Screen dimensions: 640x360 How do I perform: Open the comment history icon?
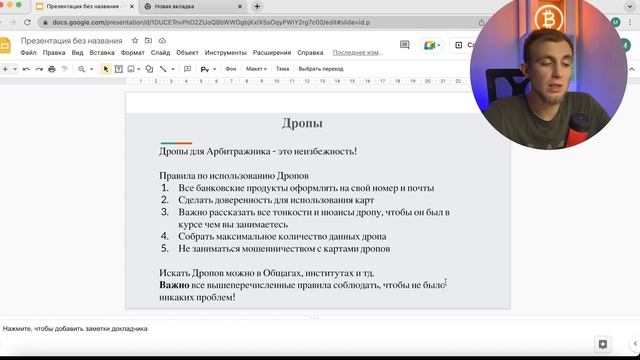[x=404, y=44]
